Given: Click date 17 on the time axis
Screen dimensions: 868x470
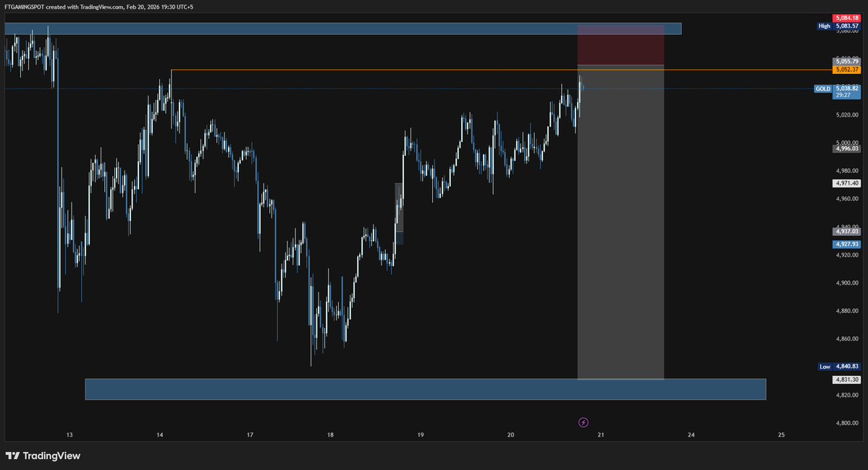Looking at the screenshot, I should (250, 435).
